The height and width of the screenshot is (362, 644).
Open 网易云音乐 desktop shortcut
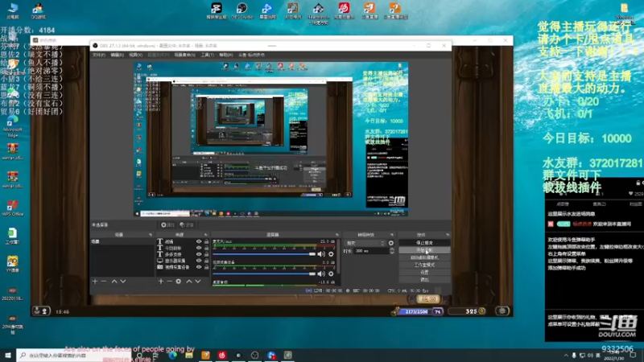[344, 10]
